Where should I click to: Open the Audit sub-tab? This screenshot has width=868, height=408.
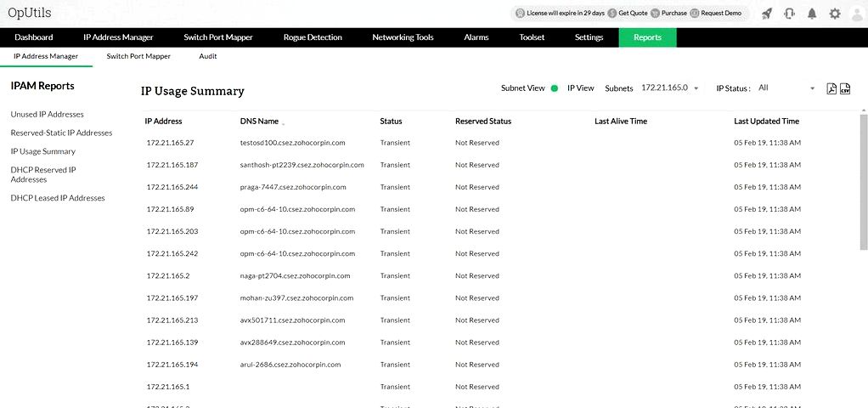pyautogui.click(x=207, y=56)
